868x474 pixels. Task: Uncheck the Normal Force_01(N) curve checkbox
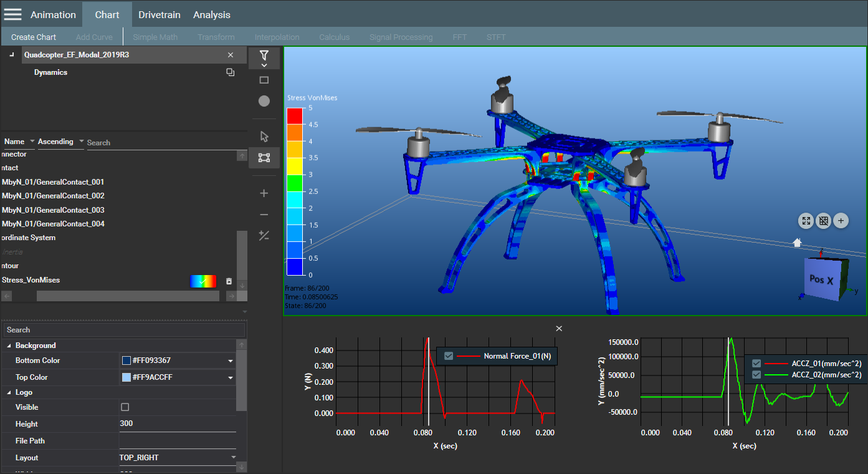click(448, 356)
